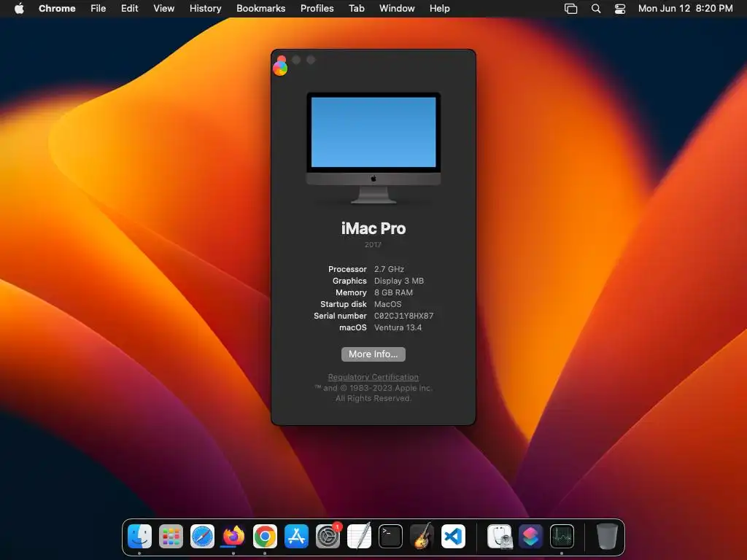Click the Memory label
This screenshot has height=560, width=747.
pos(351,292)
